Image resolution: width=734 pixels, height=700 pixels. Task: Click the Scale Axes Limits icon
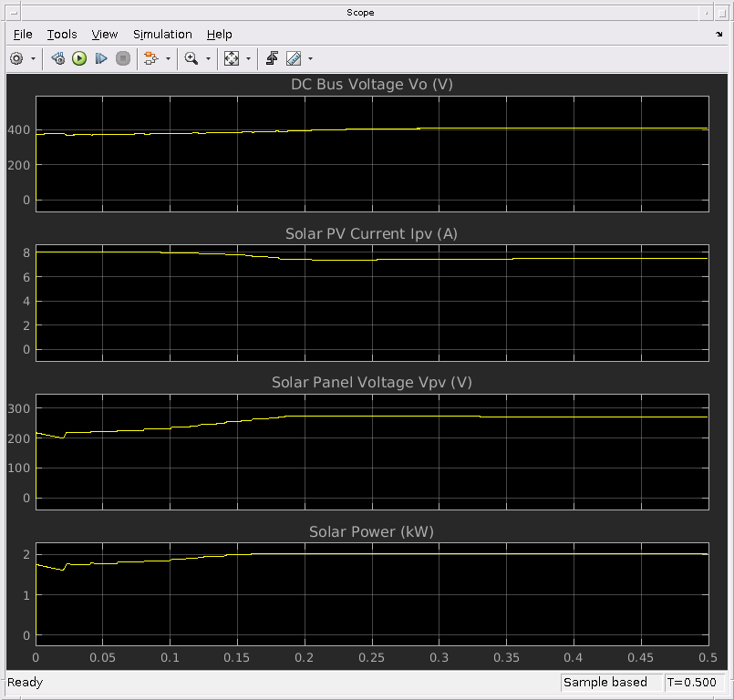(232, 58)
